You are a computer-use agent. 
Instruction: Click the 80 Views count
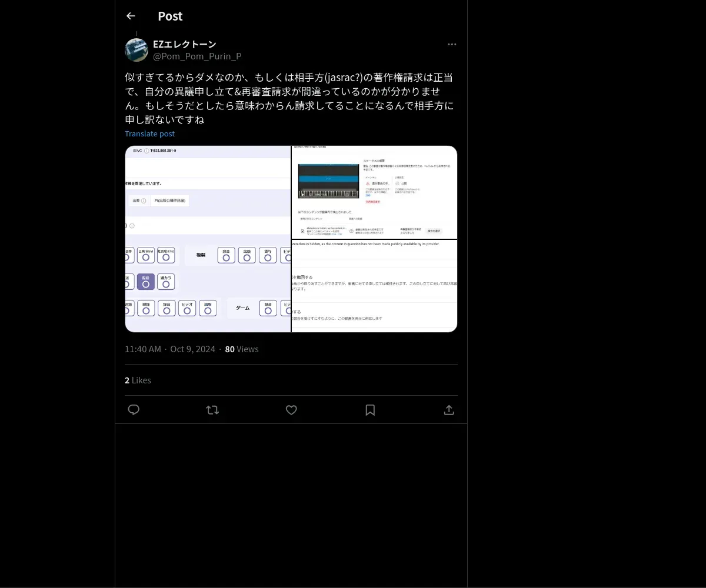pyautogui.click(x=242, y=349)
